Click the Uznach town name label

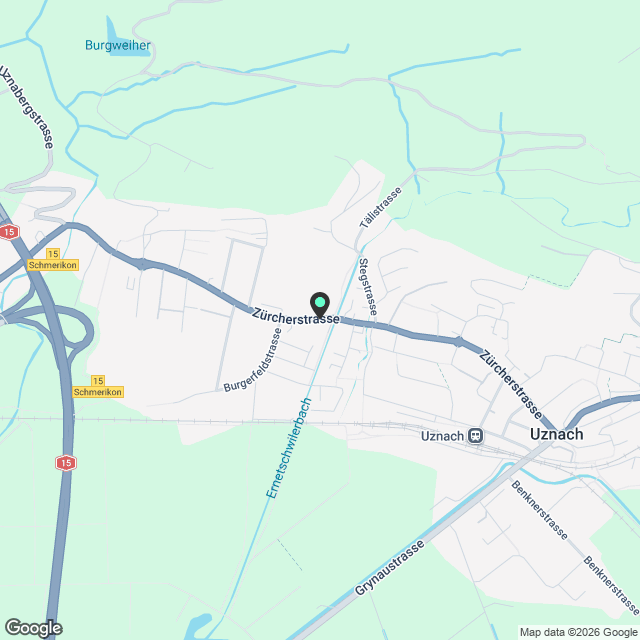(x=556, y=434)
